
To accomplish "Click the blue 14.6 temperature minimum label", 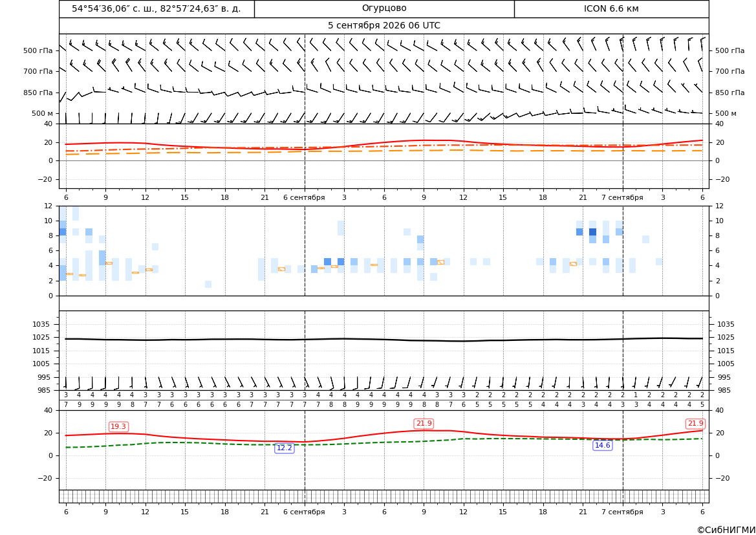I will pyautogui.click(x=602, y=445).
